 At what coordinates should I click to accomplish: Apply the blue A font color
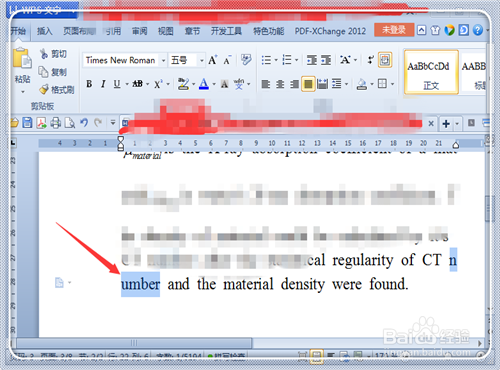pos(204,84)
